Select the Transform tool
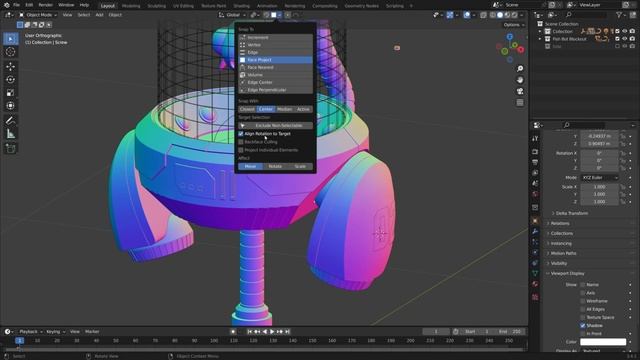This screenshot has width=640, height=360. click(11, 106)
